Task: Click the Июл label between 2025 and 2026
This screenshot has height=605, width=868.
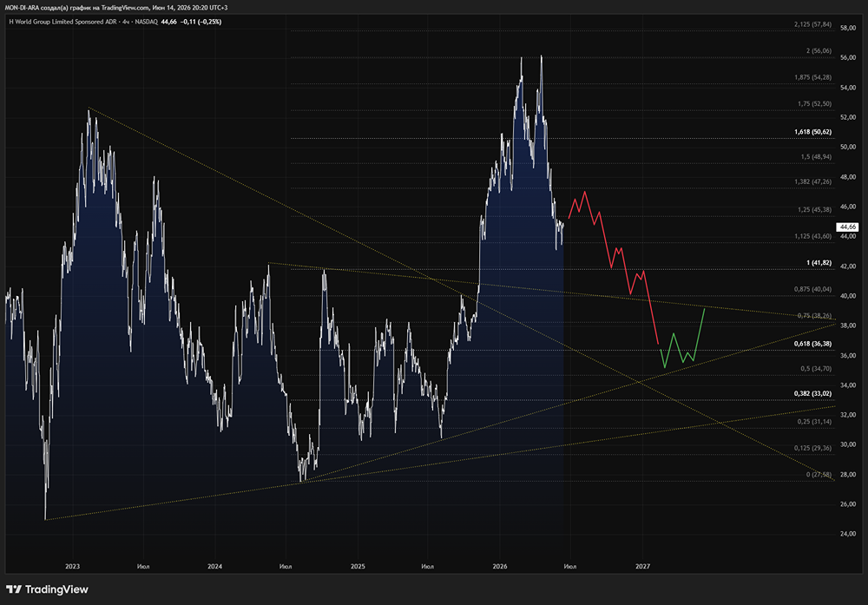Action: (x=427, y=566)
